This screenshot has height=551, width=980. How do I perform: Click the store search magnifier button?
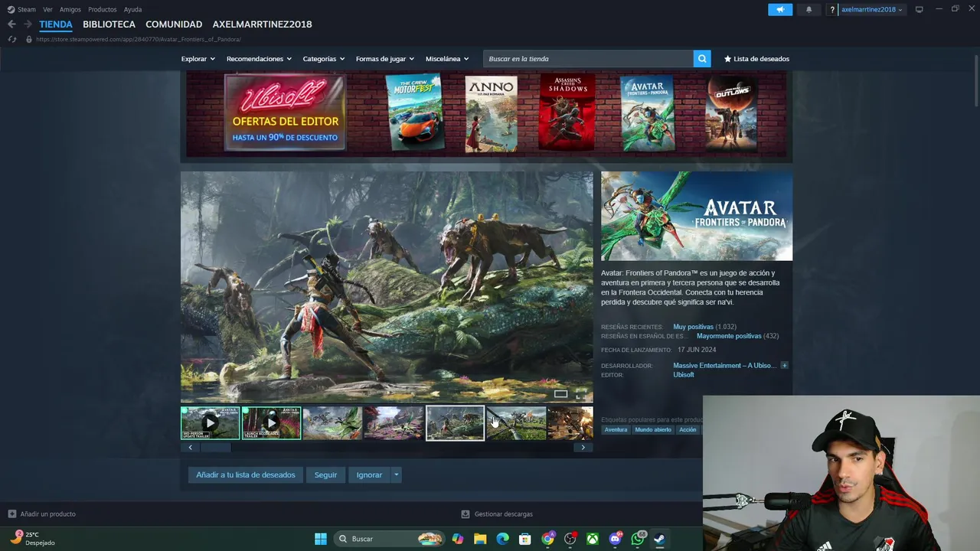point(702,59)
